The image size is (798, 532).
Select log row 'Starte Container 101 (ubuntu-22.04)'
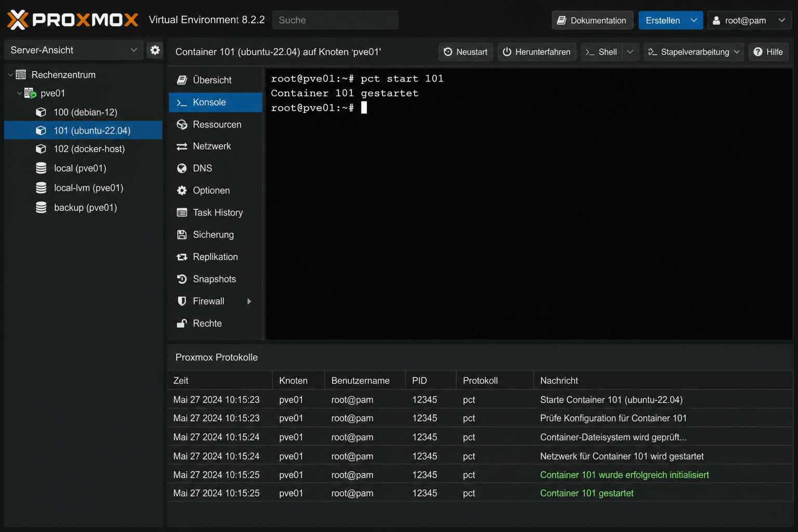tap(480, 400)
